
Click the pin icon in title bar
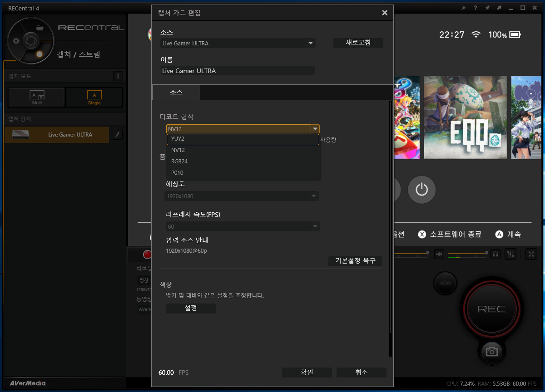coord(487,8)
